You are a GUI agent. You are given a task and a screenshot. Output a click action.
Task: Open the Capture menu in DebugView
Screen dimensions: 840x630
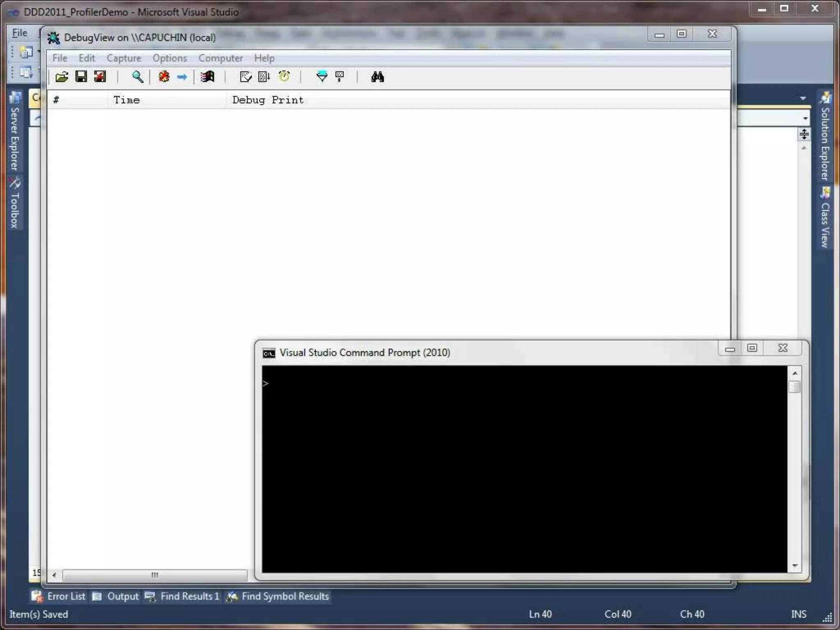pyautogui.click(x=123, y=58)
